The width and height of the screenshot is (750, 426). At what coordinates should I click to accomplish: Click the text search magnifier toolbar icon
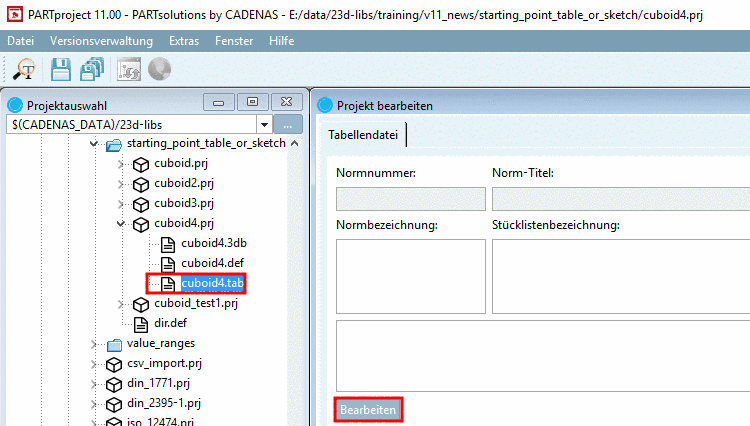(24, 69)
